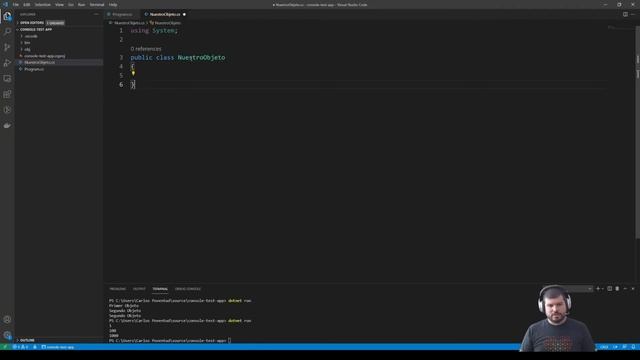Expand the bin folder
The height and width of the screenshot is (360, 640).
point(27,43)
